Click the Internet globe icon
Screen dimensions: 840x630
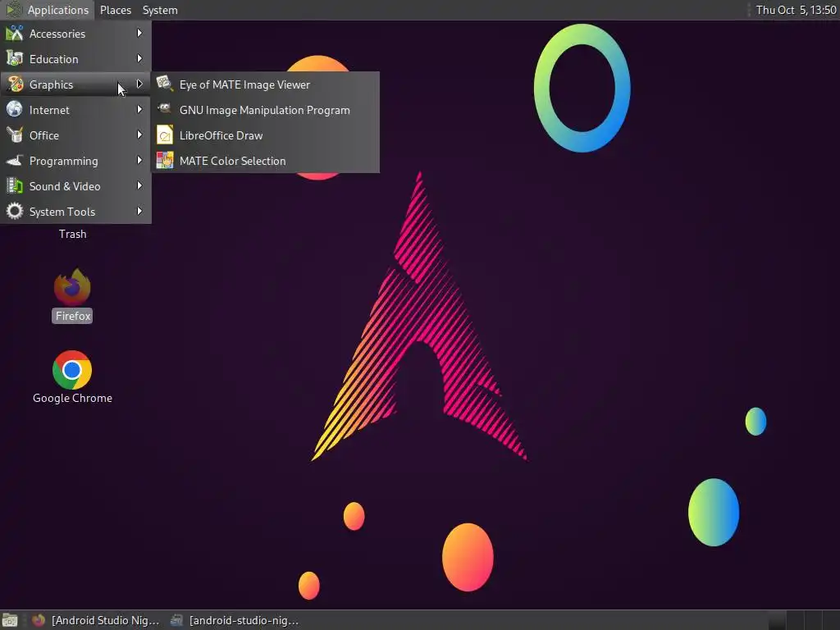click(15, 109)
